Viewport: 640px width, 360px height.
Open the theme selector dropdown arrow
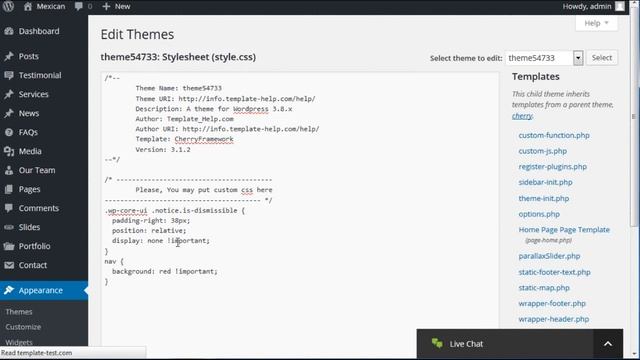click(x=578, y=58)
